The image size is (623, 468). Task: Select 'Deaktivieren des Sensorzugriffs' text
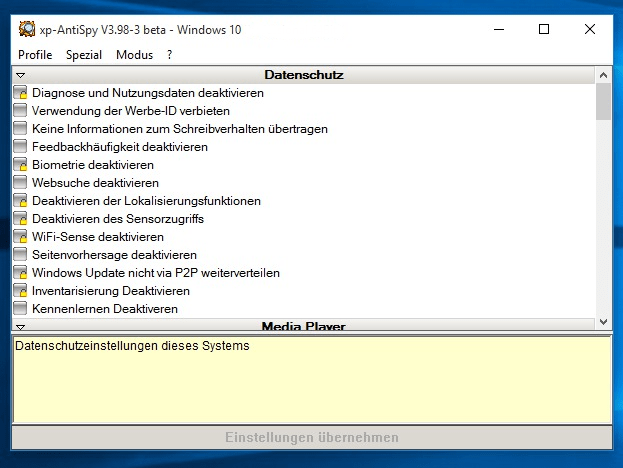[118, 219]
